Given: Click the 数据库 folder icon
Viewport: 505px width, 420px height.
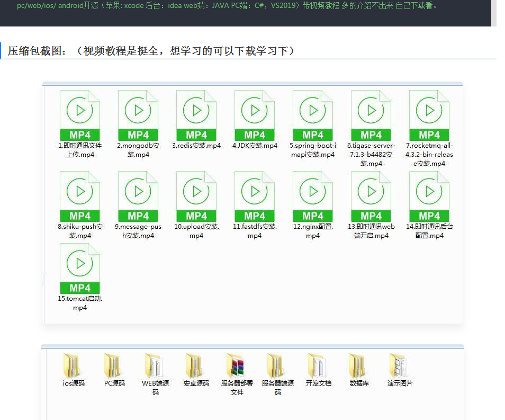Looking at the screenshot, I should point(359,365).
